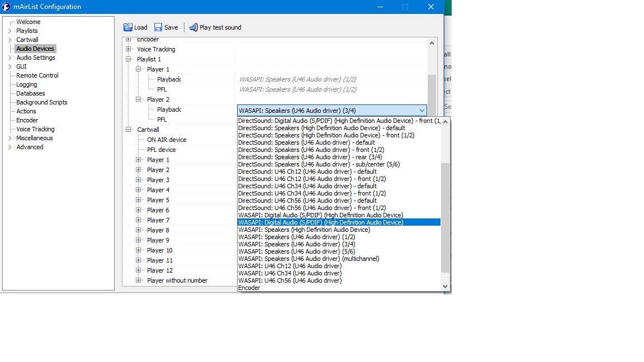Collapse Player 1 under Playlist 1
Screen dimensions: 644x362
139,69
